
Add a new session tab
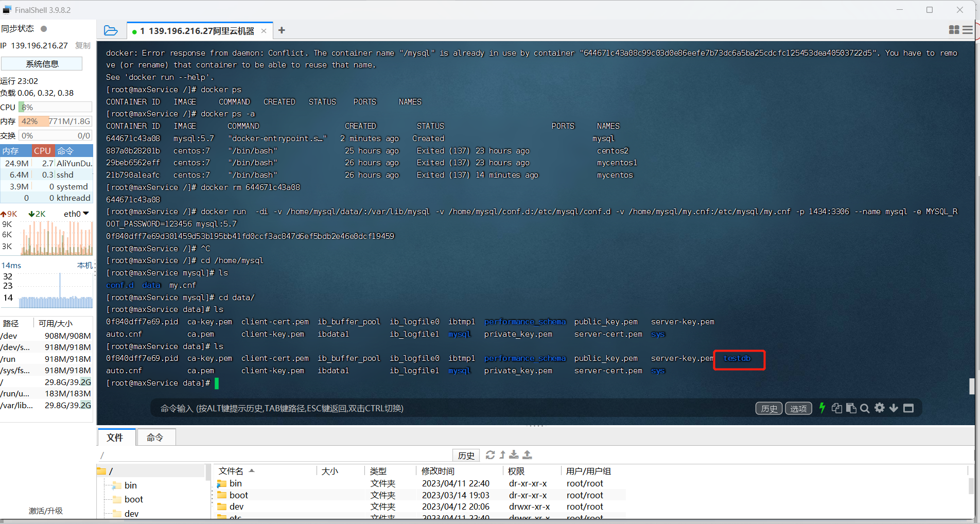[282, 30]
